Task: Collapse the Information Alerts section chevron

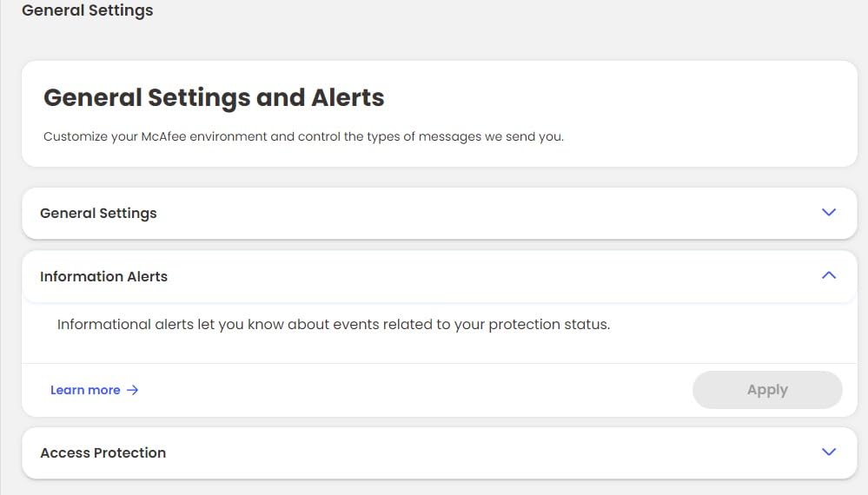Action: [x=828, y=276]
